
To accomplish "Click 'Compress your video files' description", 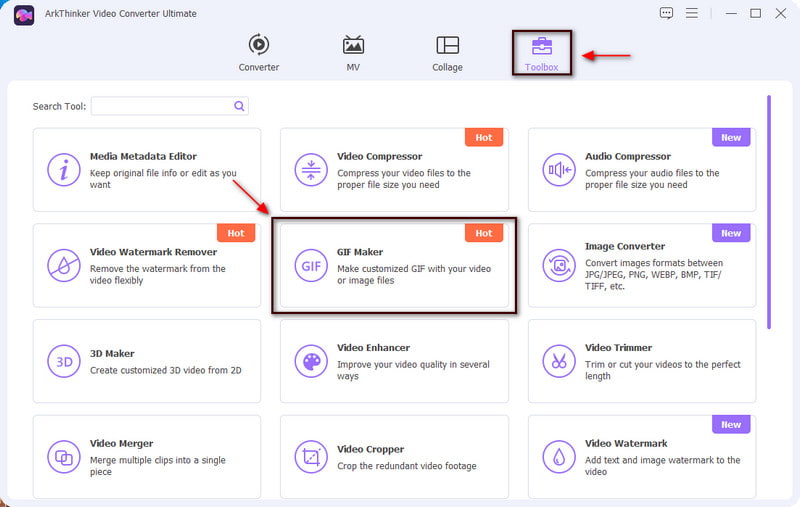I will tap(404, 179).
